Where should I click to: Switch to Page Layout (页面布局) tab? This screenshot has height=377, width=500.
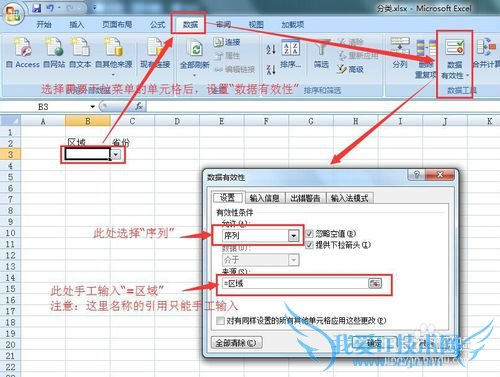point(117,25)
